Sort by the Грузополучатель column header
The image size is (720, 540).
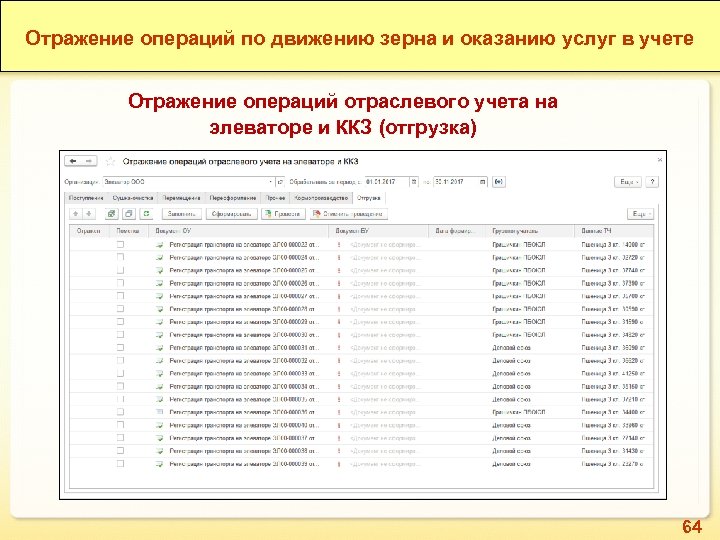pos(530,231)
